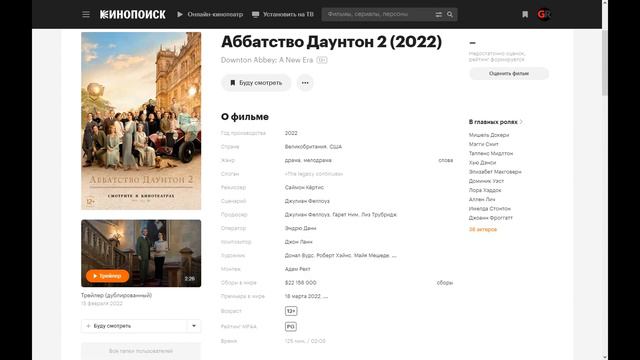The height and width of the screenshot is (360, 640).
Task: Click the 12+ age rating badge
Action: [x=291, y=311]
